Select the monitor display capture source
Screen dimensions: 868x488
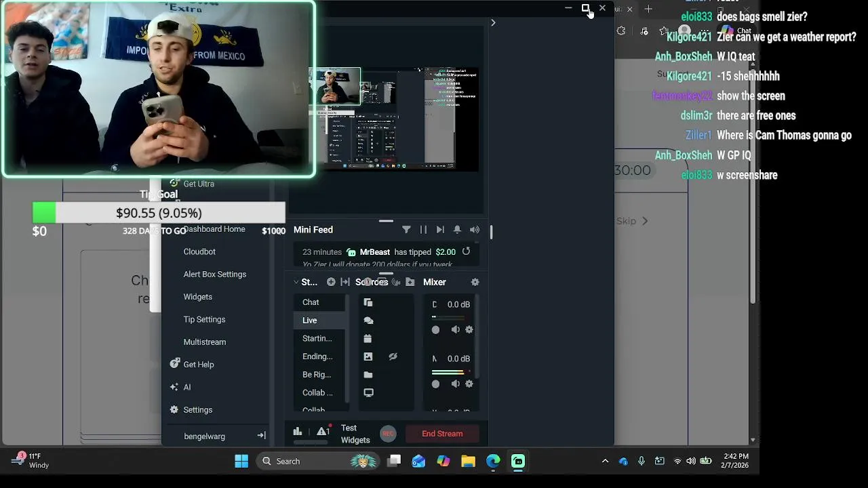click(368, 392)
